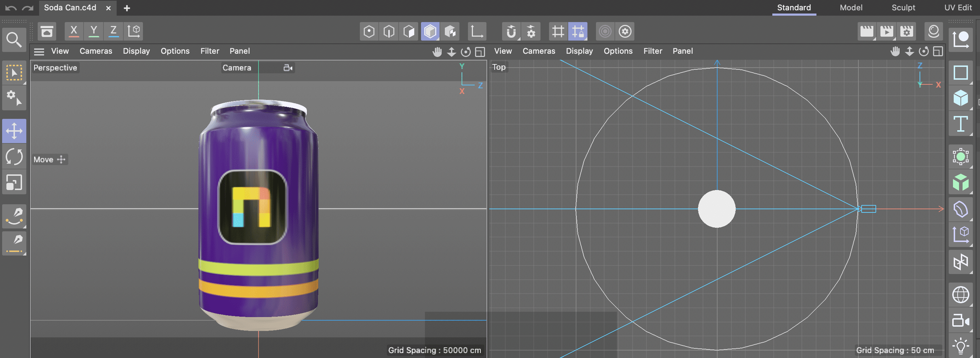The height and width of the screenshot is (358, 980).
Task: Open the Display menu of the left viewport
Action: [136, 51]
